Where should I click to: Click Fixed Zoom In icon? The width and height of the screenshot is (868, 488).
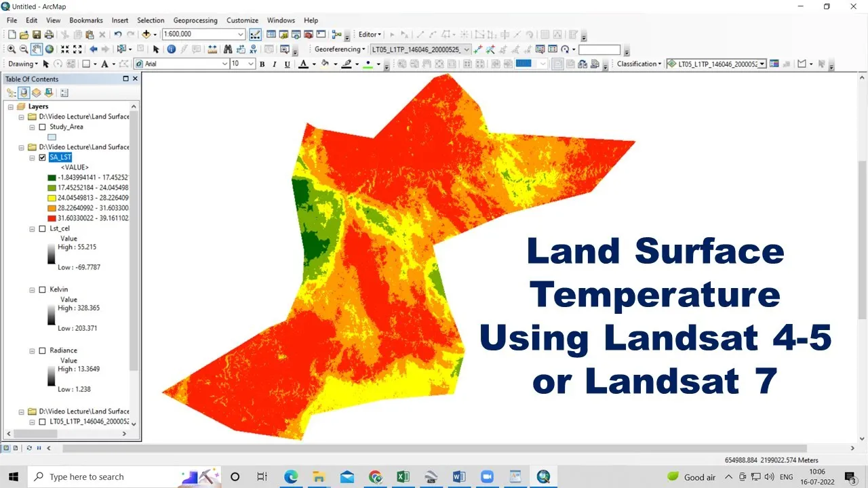pos(65,49)
